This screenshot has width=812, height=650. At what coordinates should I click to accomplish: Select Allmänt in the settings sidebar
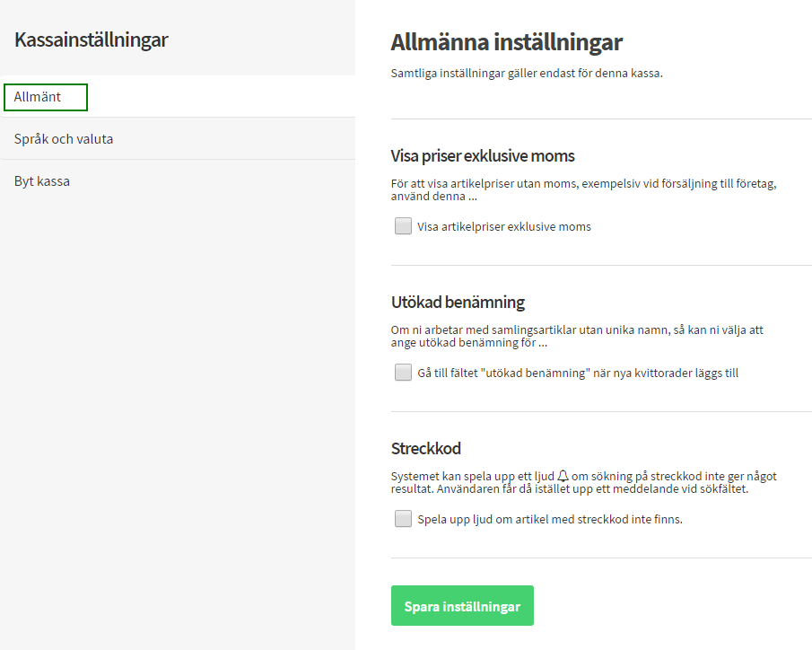[38, 97]
